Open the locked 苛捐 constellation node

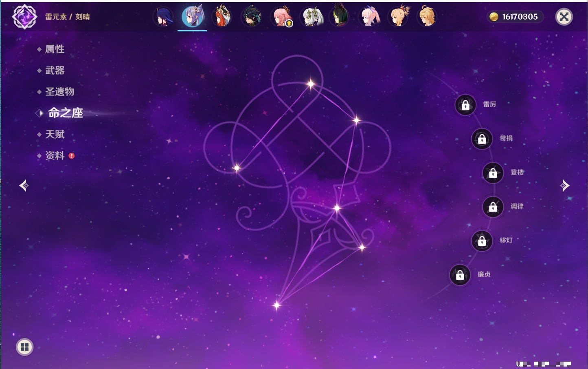482,139
